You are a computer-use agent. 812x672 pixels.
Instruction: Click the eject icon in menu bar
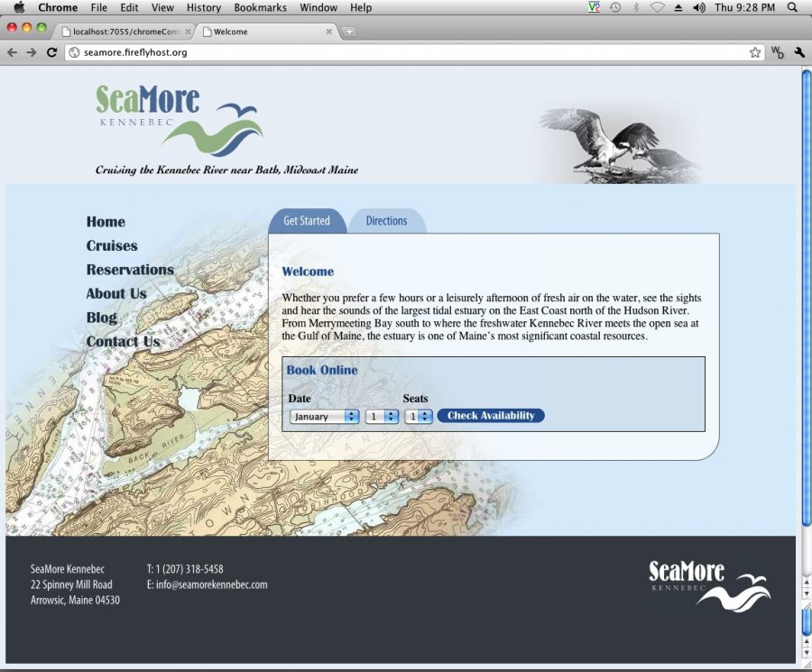pos(678,8)
